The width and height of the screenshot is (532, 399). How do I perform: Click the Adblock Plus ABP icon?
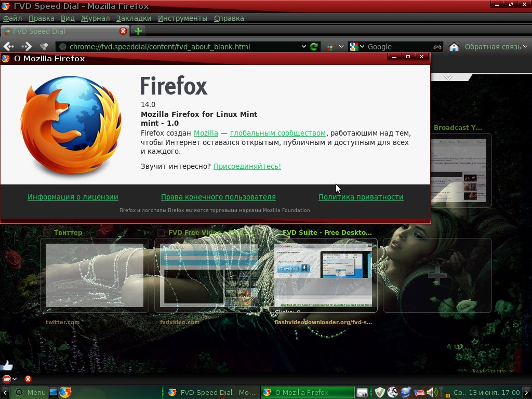[6, 379]
